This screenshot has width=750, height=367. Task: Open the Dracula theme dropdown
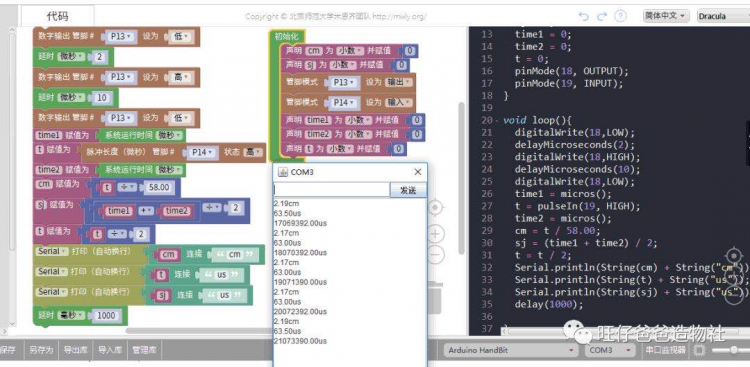[x=723, y=16]
